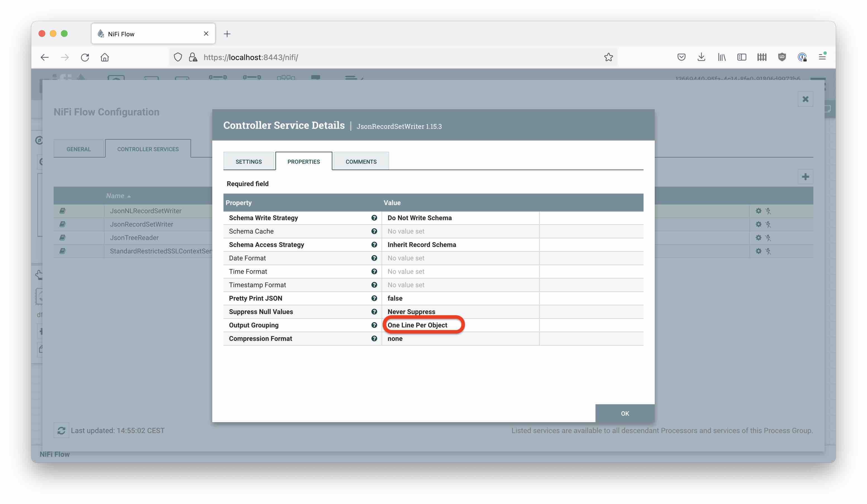Open Firefox downloads panel icon
The image size is (867, 504).
[x=701, y=57]
